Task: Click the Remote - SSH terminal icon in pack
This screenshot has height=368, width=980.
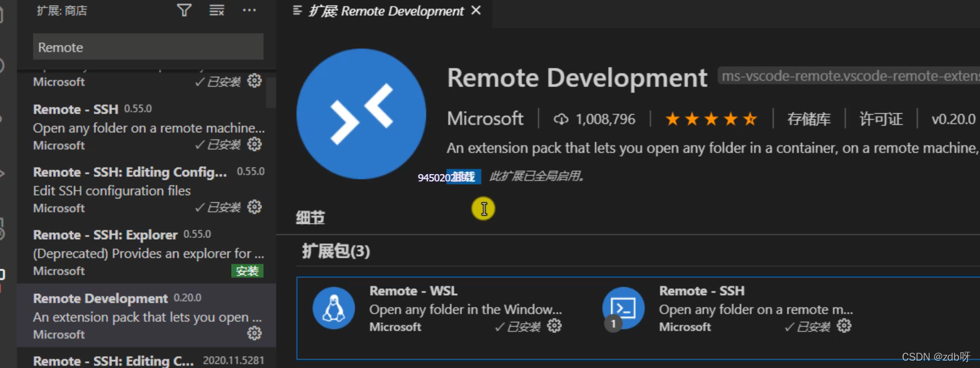Action: coord(624,308)
